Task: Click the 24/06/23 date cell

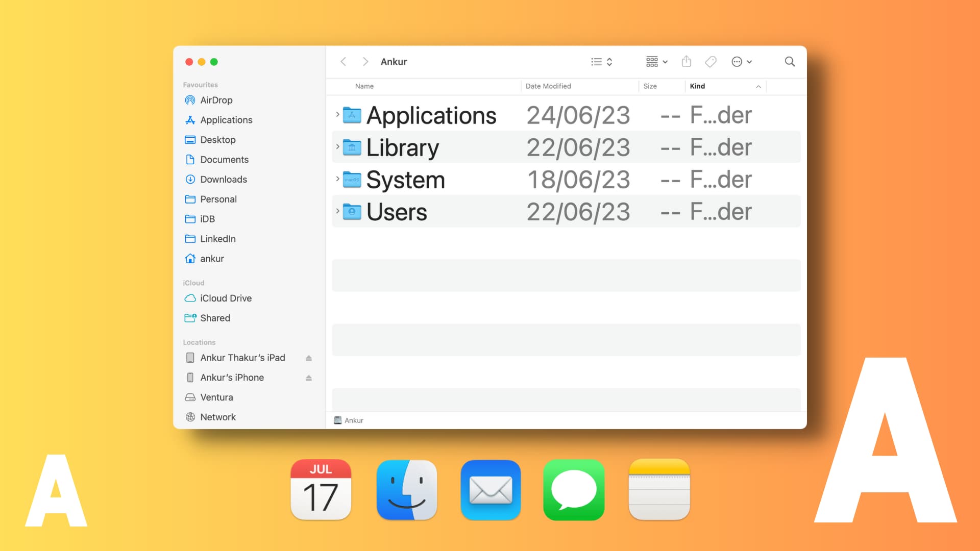Action: 578,116
